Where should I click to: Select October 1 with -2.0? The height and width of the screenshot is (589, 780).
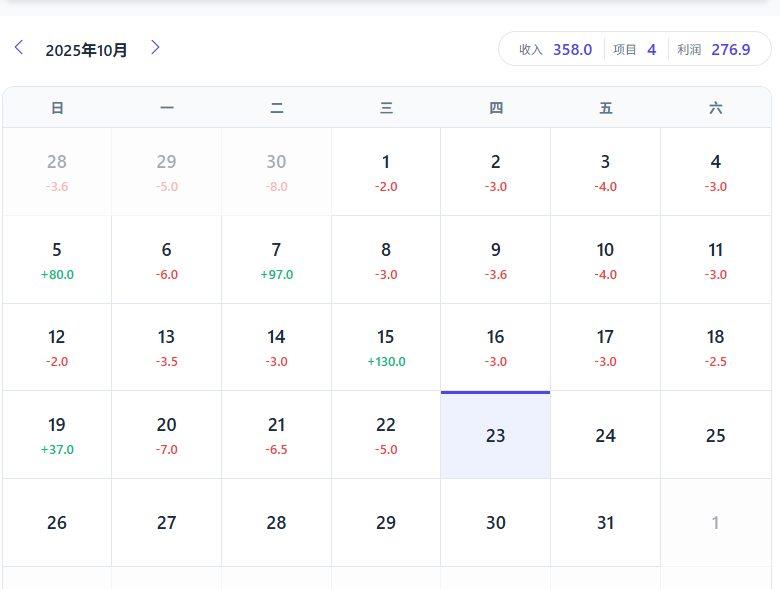point(386,172)
